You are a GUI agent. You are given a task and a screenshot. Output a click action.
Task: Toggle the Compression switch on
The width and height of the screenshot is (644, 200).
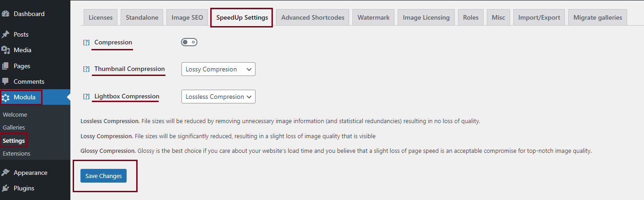(x=189, y=42)
